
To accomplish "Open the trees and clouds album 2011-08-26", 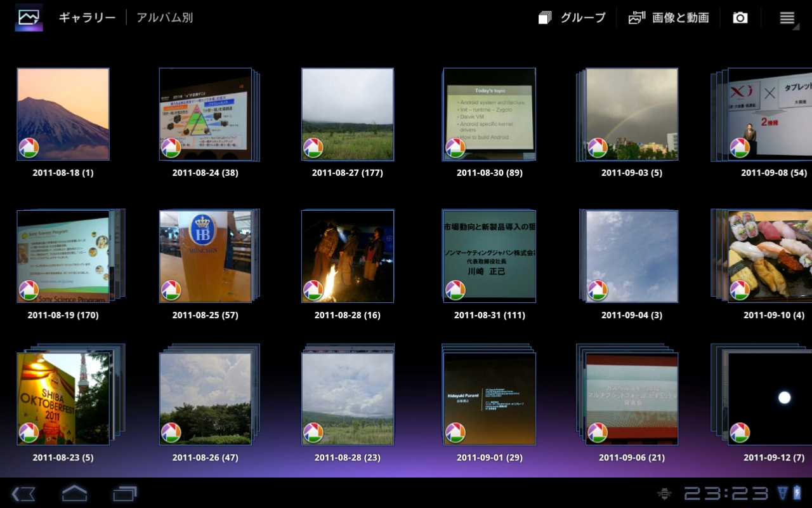I will click(206, 399).
